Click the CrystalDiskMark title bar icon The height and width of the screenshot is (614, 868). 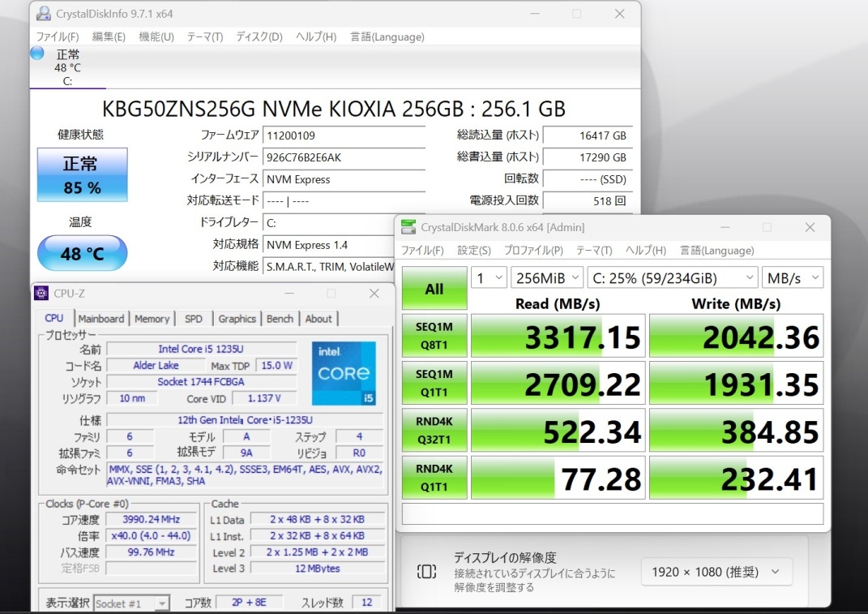click(408, 227)
